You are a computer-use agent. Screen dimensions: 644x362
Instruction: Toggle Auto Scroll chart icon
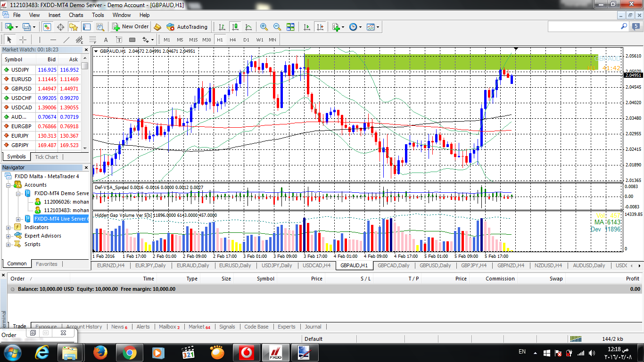pos(307,27)
